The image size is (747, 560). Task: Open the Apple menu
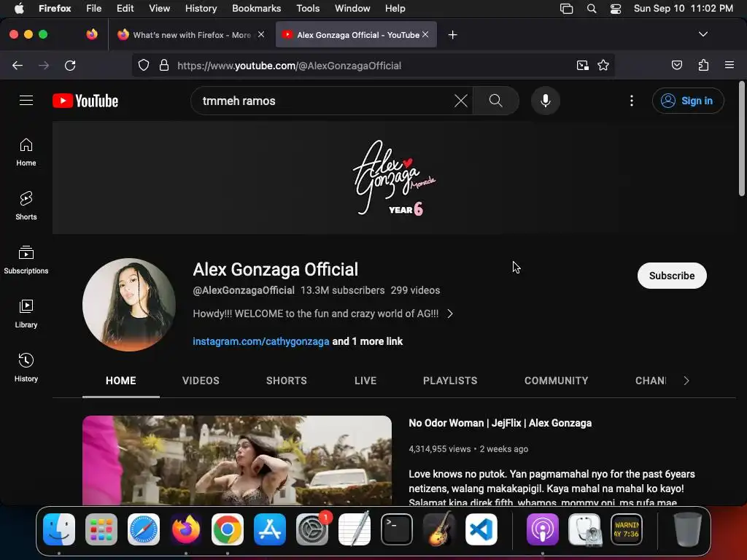point(18,8)
